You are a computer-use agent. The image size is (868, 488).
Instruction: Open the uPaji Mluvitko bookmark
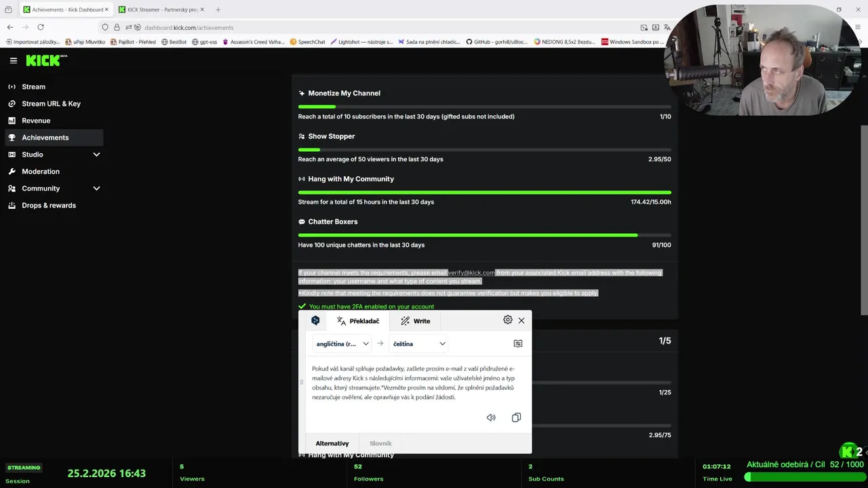pyautogui.click(x=84, y=42)
